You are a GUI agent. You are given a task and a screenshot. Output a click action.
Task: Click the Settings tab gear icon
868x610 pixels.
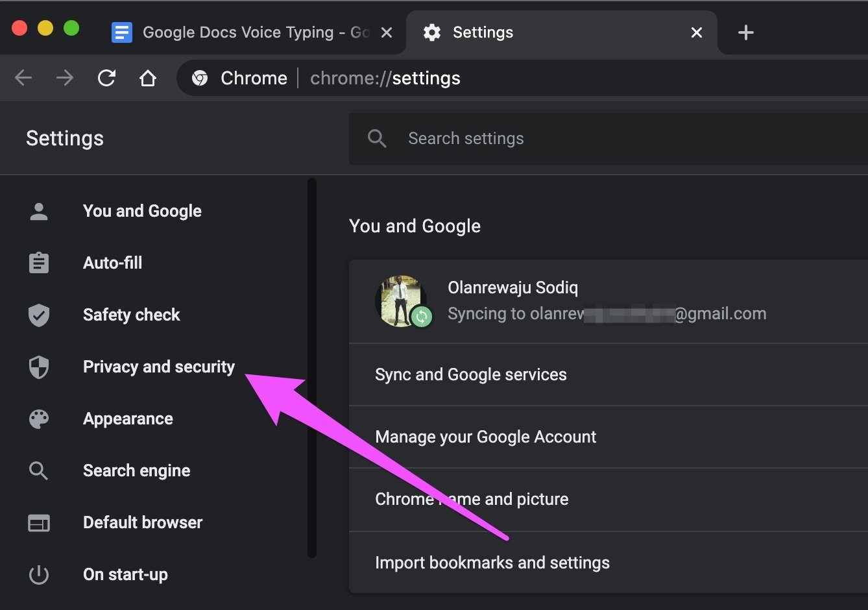coord(431,32)
